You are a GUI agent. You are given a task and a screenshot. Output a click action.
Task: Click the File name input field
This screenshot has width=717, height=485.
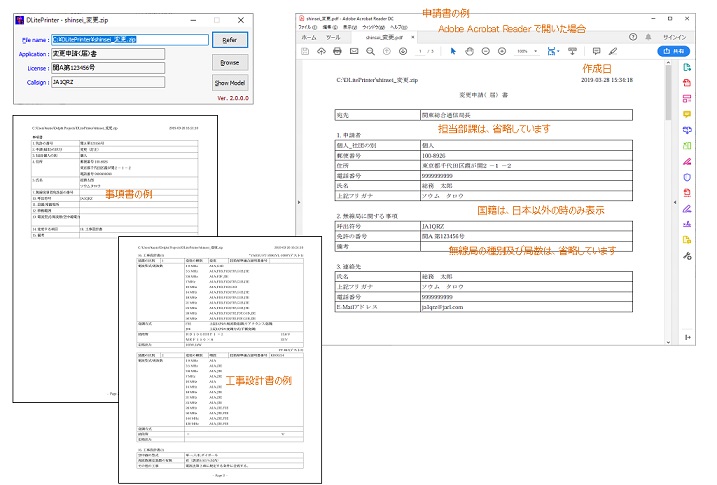click(x=130, y=40)
